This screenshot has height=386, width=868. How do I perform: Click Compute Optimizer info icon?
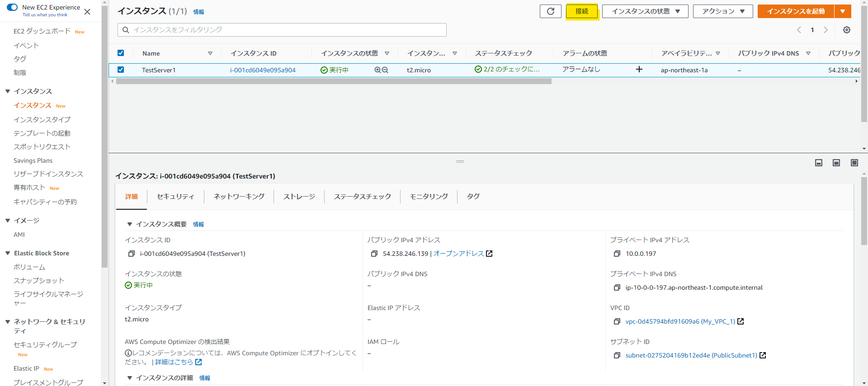pos(128,353)
